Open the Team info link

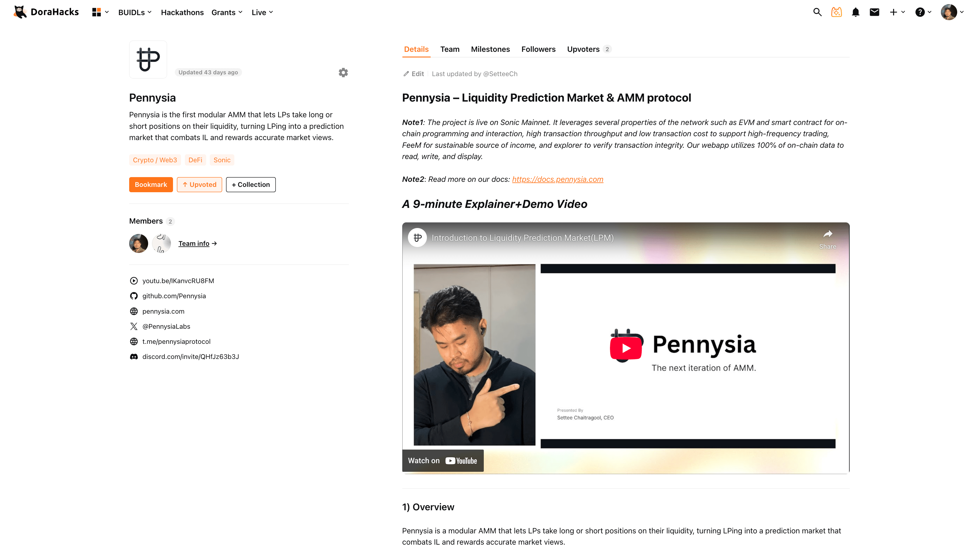[194, 243]
